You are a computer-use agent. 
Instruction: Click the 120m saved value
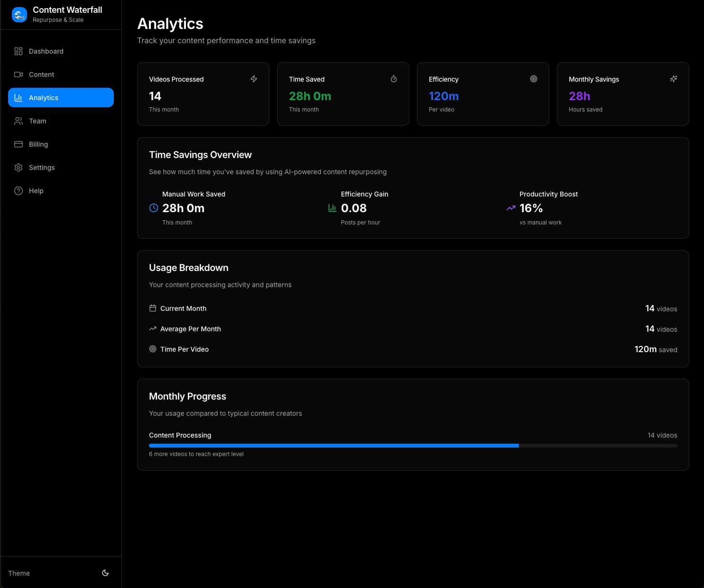pos(656,349)
